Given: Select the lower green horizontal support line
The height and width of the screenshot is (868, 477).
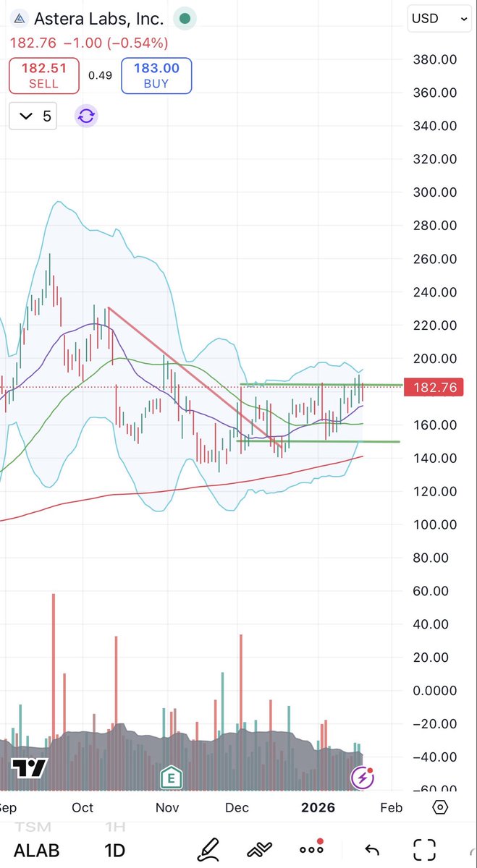Looking at the screenshot, I should coord(318,441).
